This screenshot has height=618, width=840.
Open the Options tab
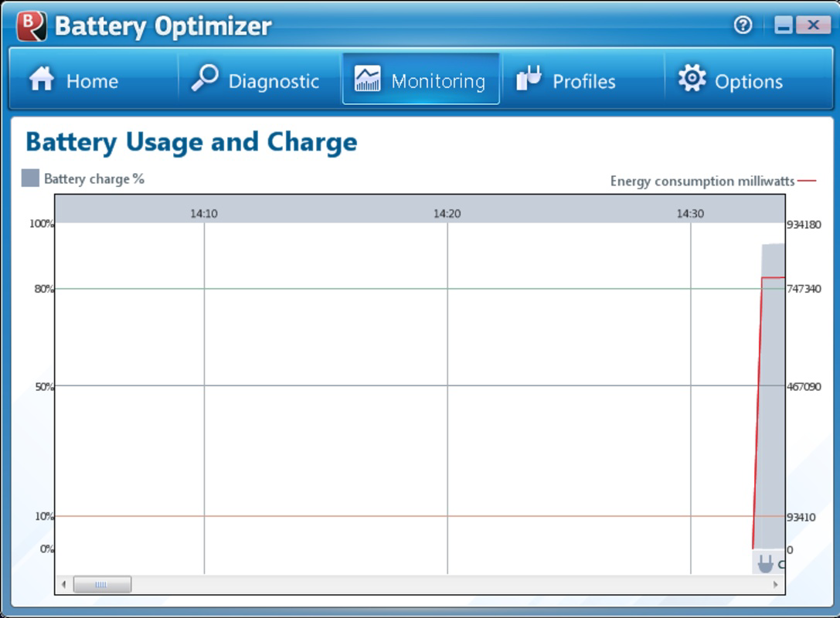746,80
